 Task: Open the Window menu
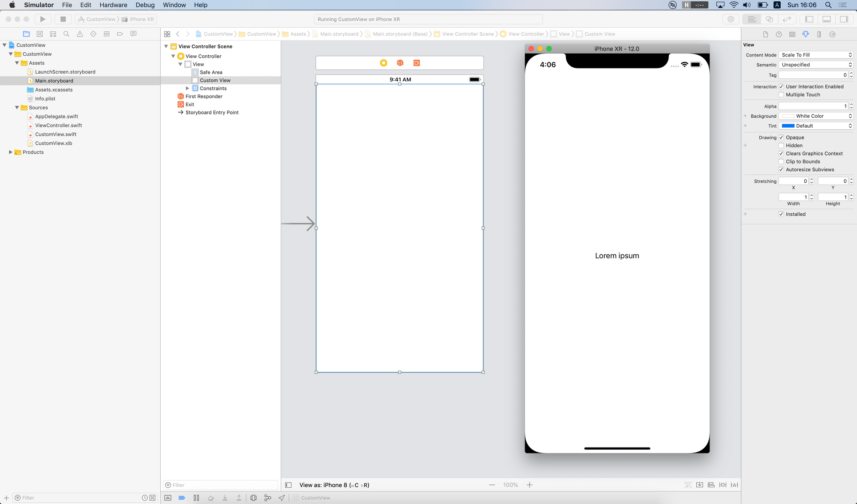pos(174,5)
